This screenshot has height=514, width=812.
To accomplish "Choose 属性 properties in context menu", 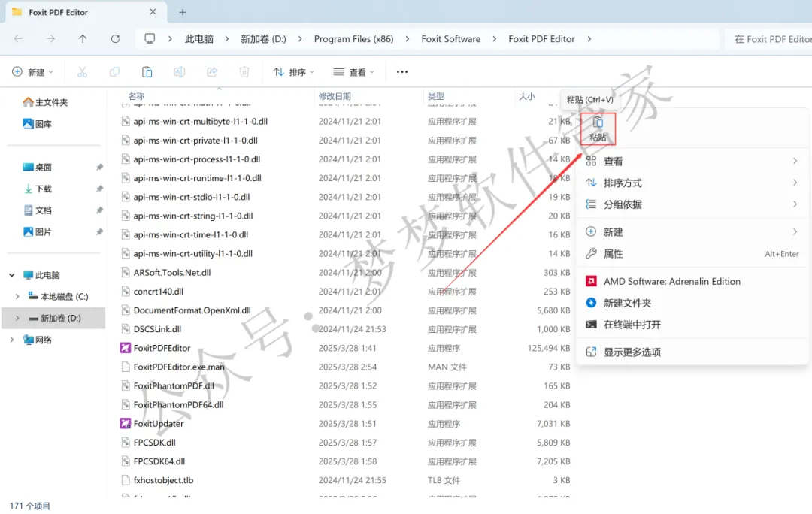I will (x=692, y=254).
